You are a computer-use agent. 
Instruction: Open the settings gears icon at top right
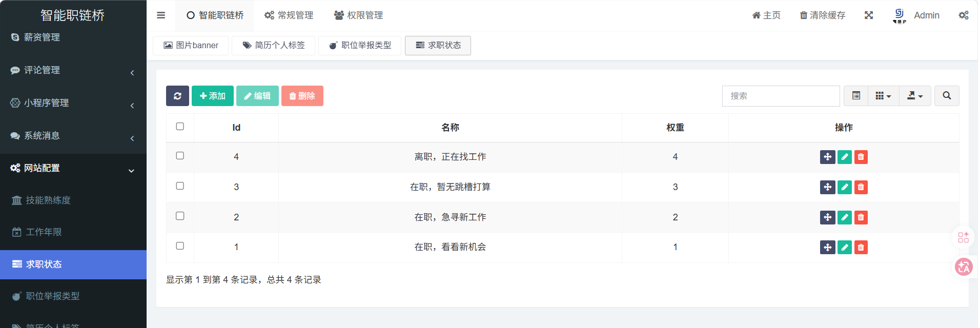point(964,15)
